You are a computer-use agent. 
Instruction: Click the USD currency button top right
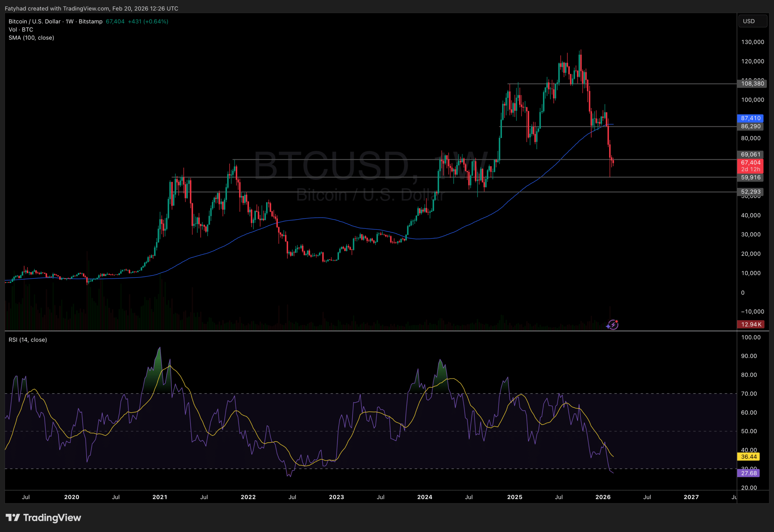(753, 21)
